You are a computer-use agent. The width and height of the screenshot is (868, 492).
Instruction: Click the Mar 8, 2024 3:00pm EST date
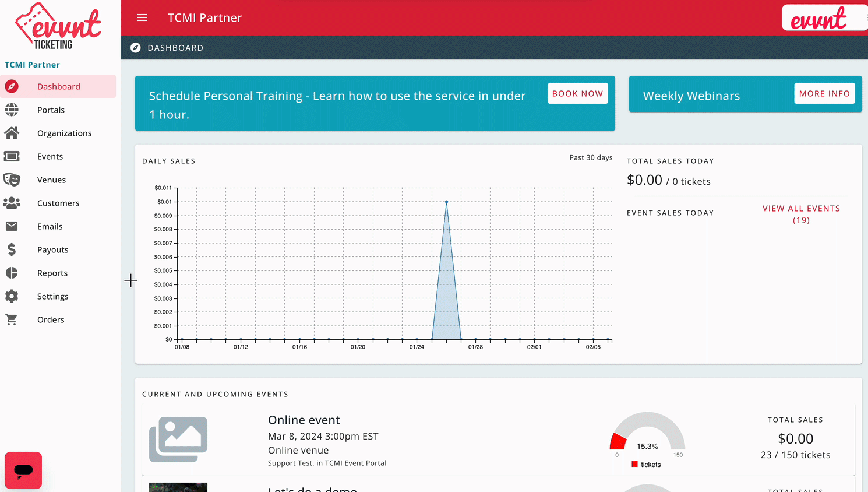pos(323,436)
